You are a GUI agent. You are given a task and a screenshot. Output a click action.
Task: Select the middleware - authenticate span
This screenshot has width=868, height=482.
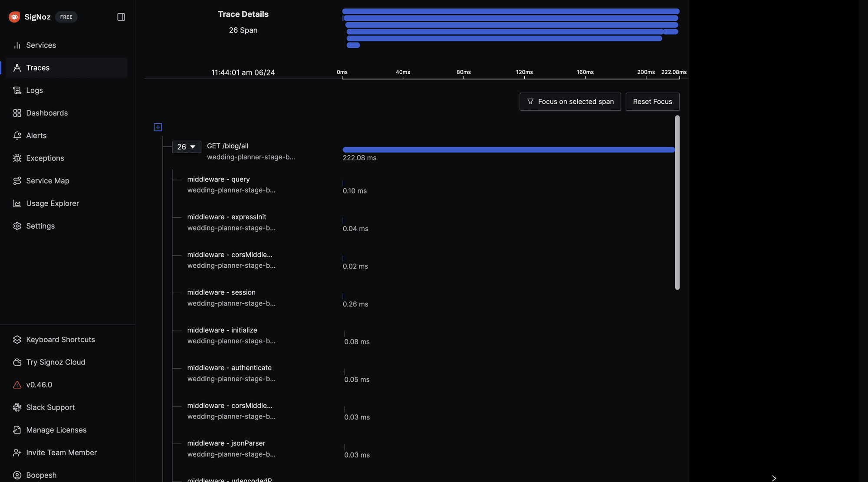click(231, 373)
